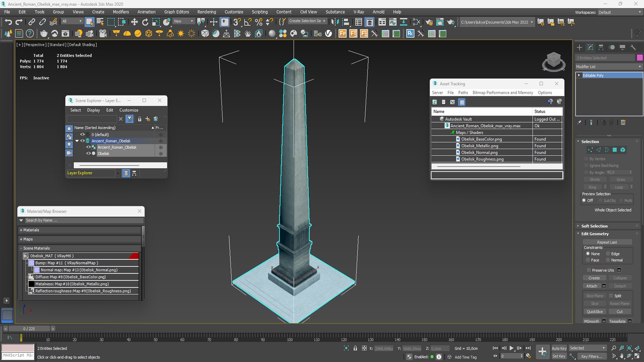Open the Paths menu in Asset Tracking
644x362 pixels.
[x=463, y=93]
